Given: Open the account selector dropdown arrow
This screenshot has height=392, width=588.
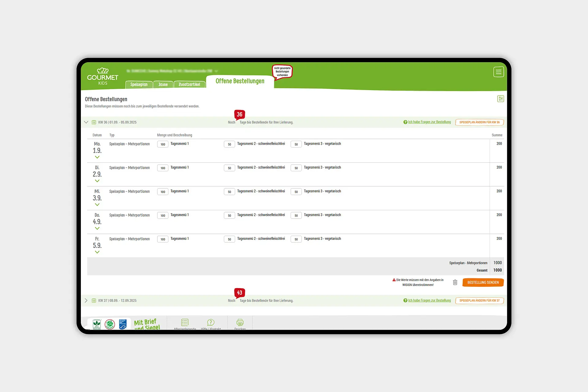Looking at the screenshot, I should coord(216,71).
